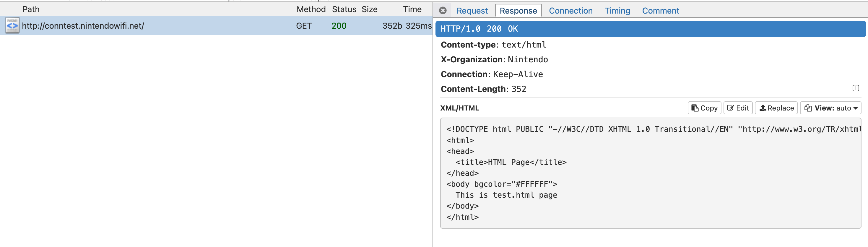Viewport: 868px width, 247px height.
Task: Click the GET method cell
Action: 304,26
